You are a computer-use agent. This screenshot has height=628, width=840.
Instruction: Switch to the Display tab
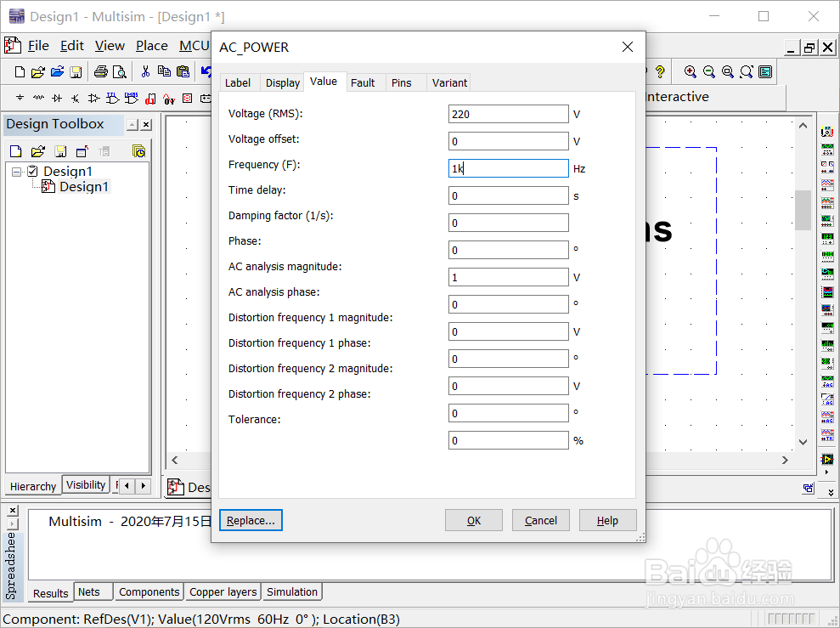282,83
